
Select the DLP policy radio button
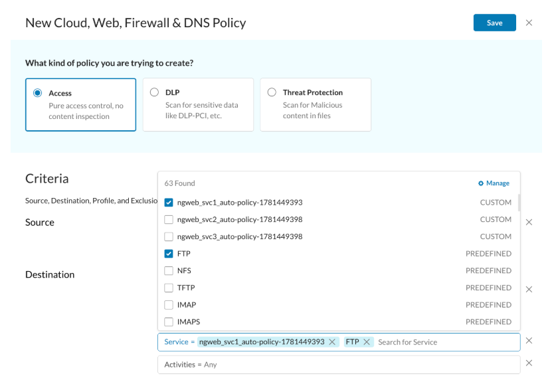pos(154,92)
